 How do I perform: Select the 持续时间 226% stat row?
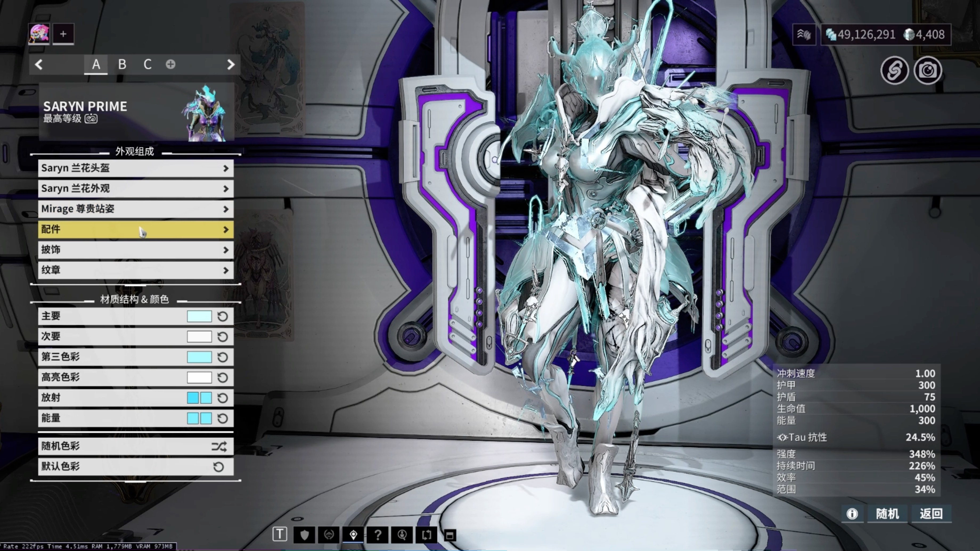click(x=856, y=466)
